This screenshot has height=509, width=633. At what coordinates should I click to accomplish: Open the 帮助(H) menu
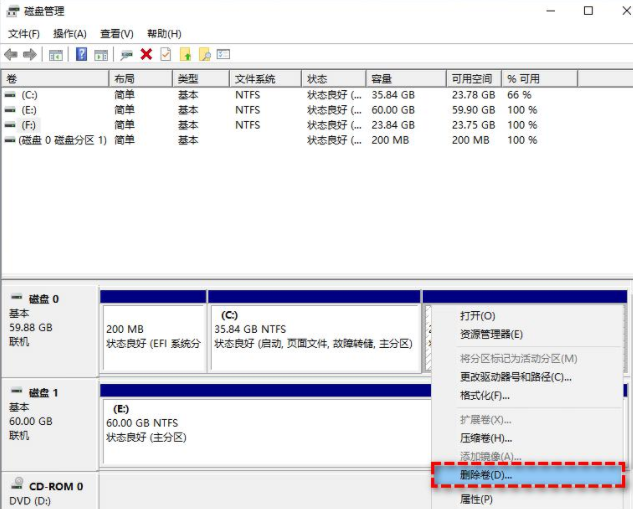[x=164, y=34]
